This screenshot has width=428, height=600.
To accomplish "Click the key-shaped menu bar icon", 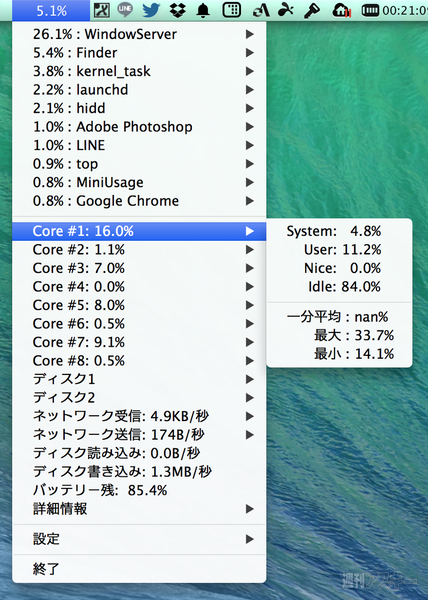I will tap(312, 11).
